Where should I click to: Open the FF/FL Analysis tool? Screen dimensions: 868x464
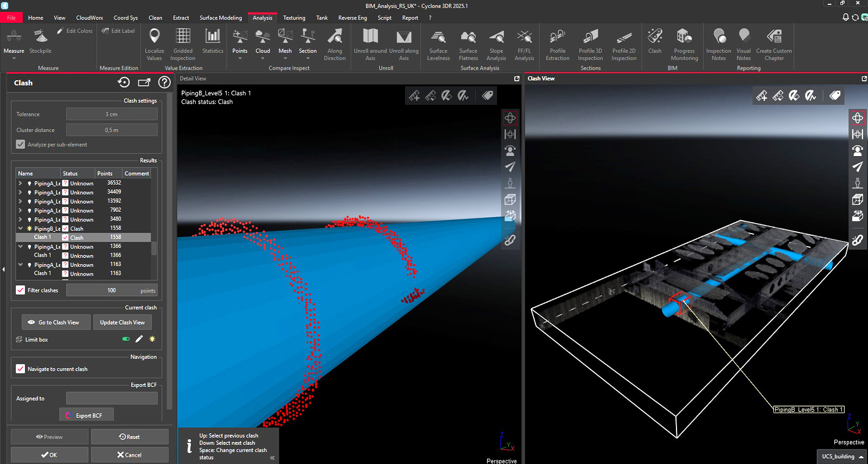click(524, 44)
